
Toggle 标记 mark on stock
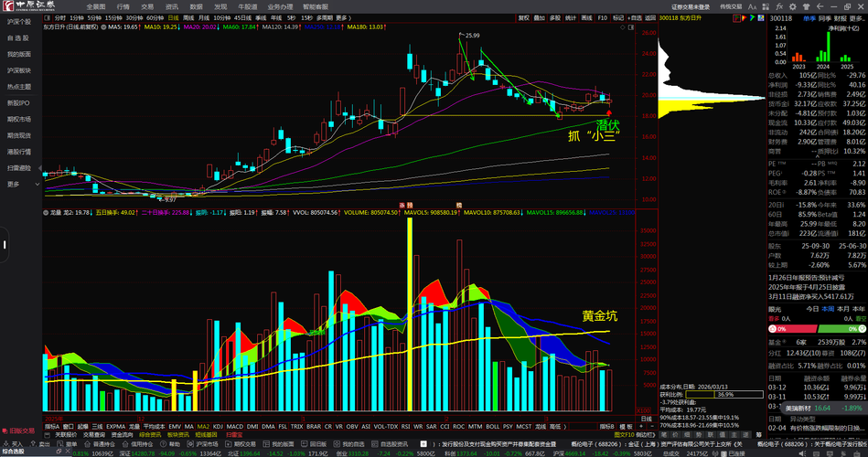[618, 18]
